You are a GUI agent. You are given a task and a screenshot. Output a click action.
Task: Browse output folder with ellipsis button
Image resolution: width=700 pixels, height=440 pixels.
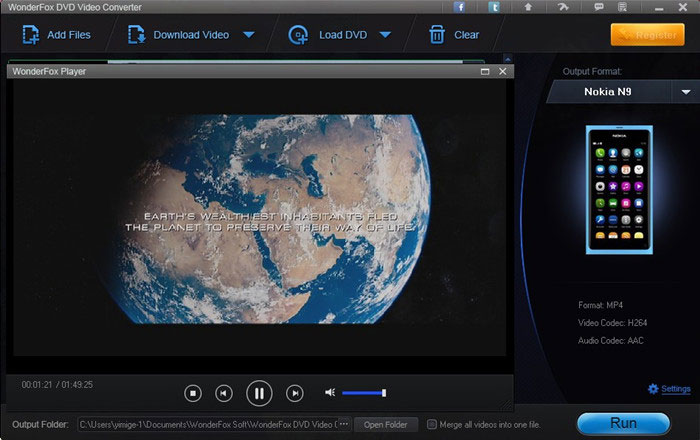coord(344,424)
